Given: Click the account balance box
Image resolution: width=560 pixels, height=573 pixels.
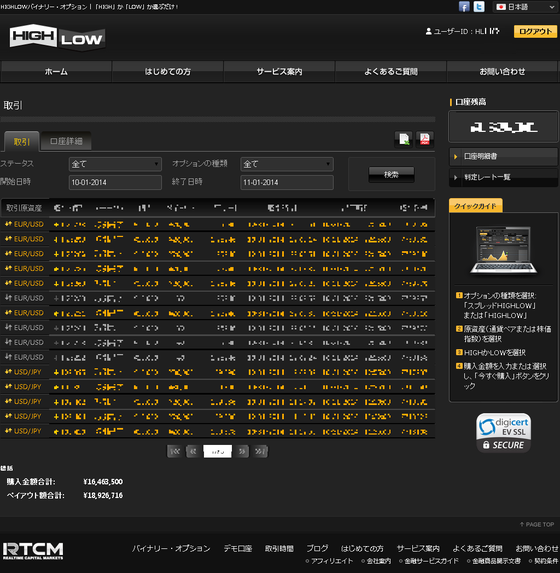Looking at the screenshot, I should pyautogui.click(x=503, y=127).
